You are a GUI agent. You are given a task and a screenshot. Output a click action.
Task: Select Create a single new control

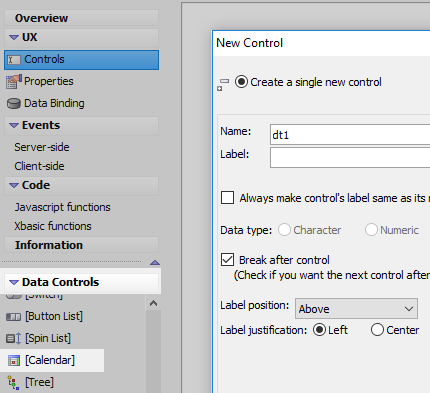click(241, 82)
